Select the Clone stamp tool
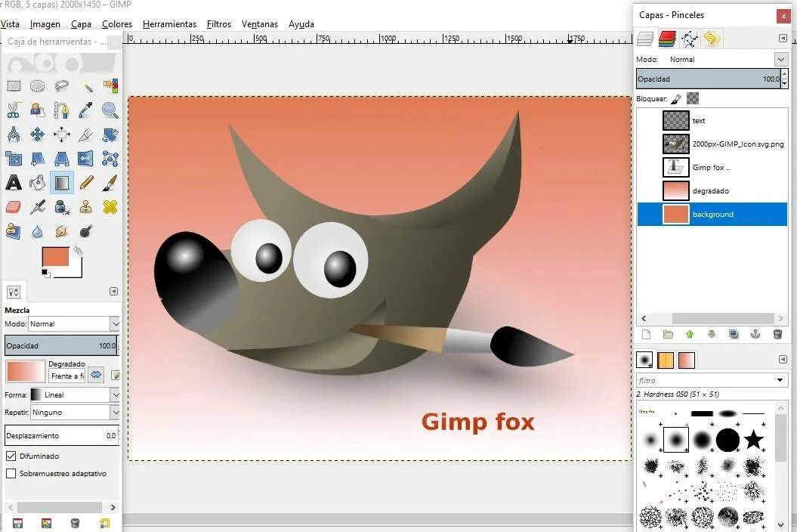The width and height of the screenshot is (797, 532). [x=86, y=207]
